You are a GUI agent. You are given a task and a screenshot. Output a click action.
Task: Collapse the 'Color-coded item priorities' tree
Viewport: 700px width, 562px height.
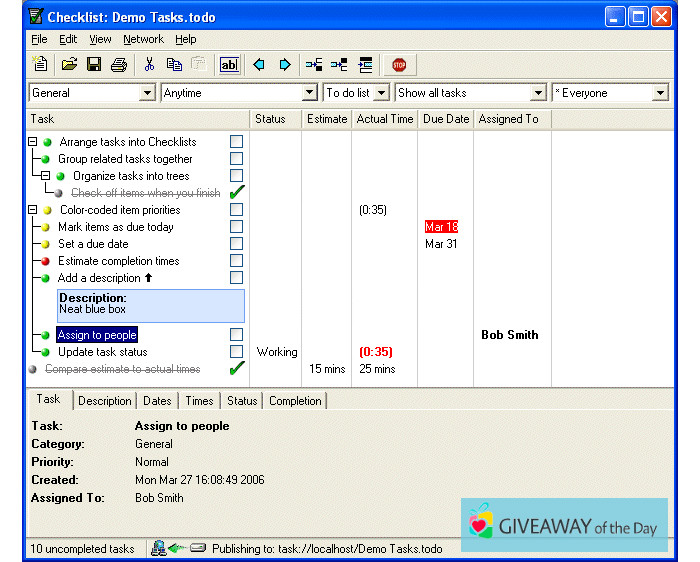[x=33, y=209]
